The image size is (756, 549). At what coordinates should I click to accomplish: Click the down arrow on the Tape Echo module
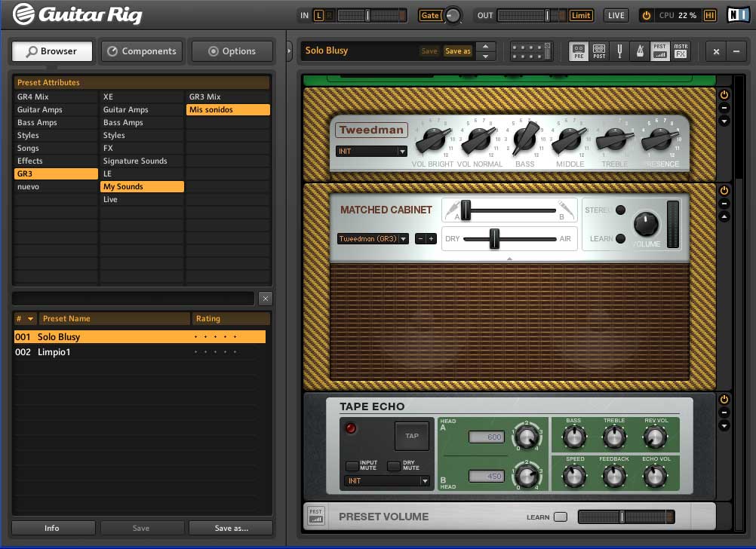(724, 425)
